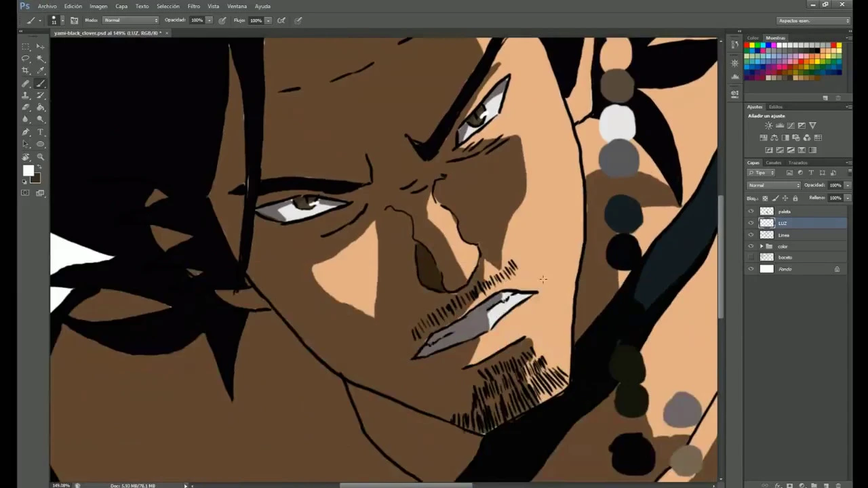Add a Vibrance adjustment
Viewport: 868px width, 488px height.
tap(812, 125)
